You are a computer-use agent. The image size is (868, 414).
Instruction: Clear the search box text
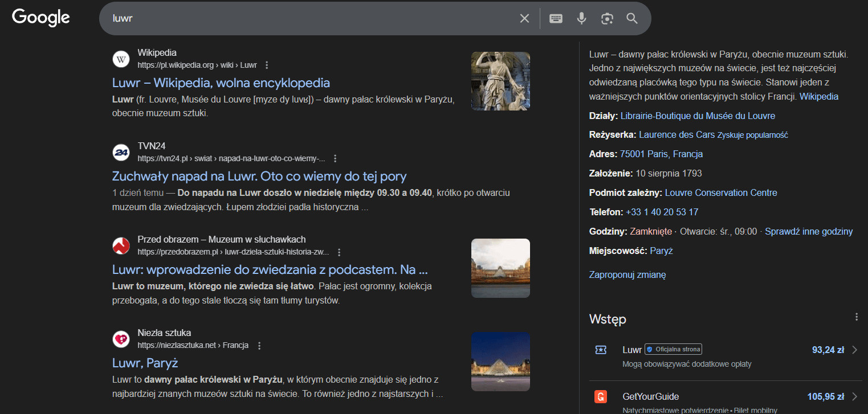(x=524, y=19)
